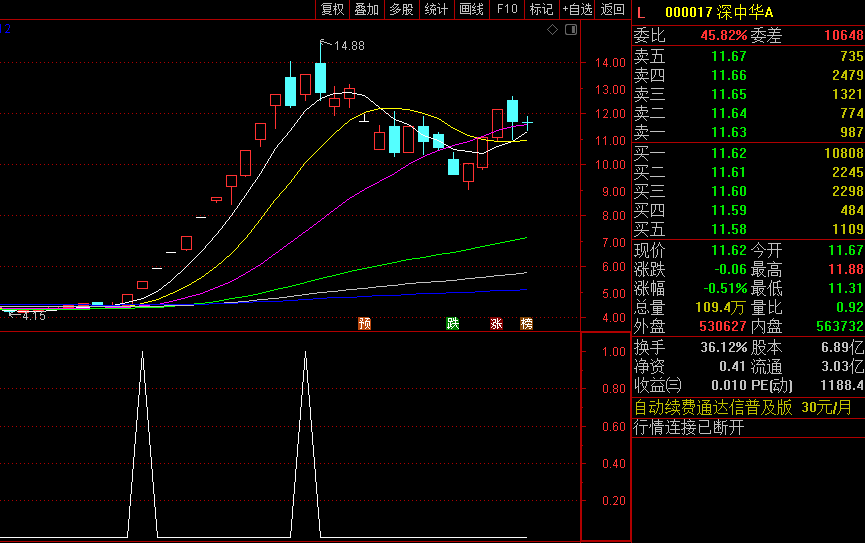Open the 复权 price adjustment menu
Screen dimensions: 865x543
(x=333, y=9)
